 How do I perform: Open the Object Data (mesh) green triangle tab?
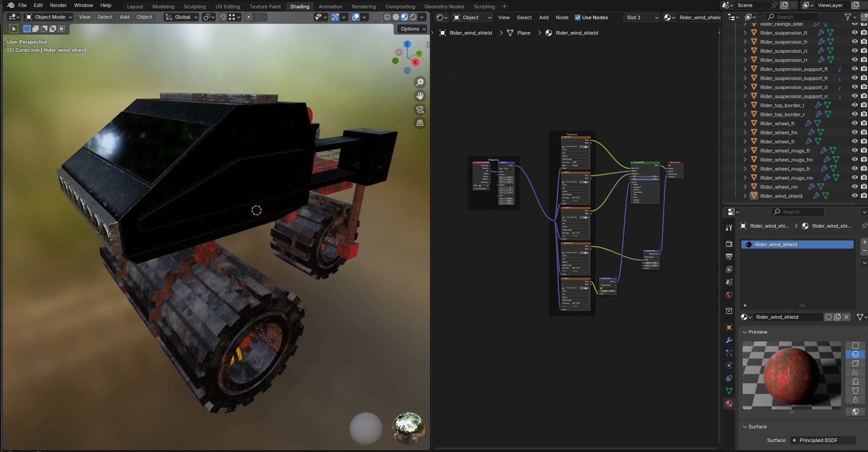pyautogui.click(x=729, y=391)
